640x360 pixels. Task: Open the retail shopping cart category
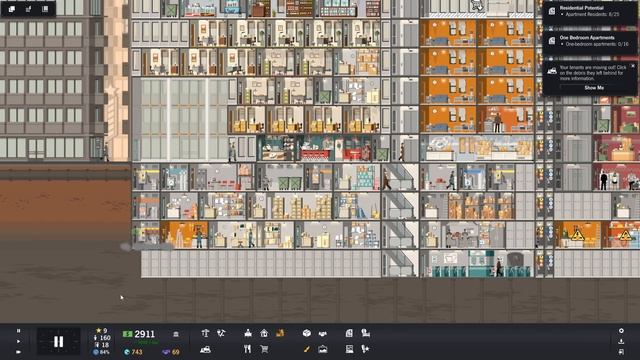point(264,349)
